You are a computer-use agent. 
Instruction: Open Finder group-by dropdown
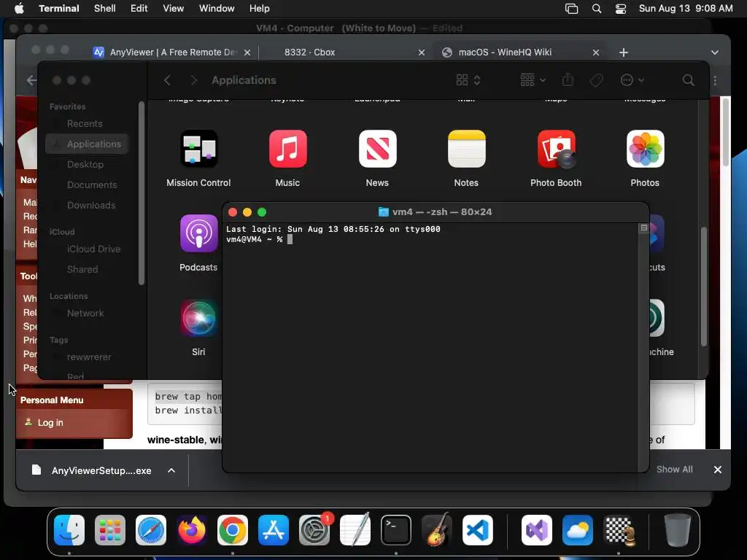coord(533,80)
